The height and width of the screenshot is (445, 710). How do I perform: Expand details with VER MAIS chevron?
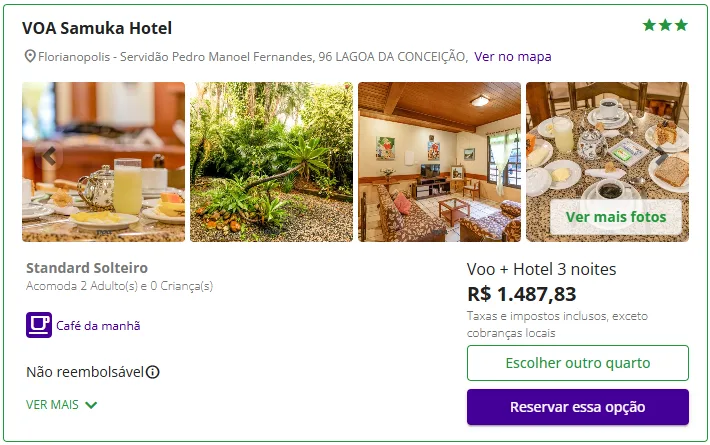coord(91,405)
